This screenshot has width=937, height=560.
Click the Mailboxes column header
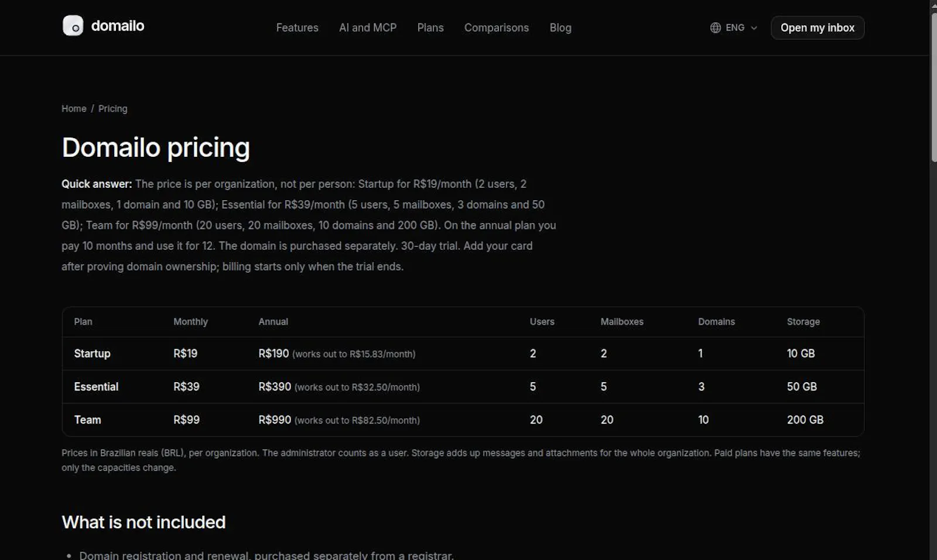pyautogui.click(x=621, y=322)
